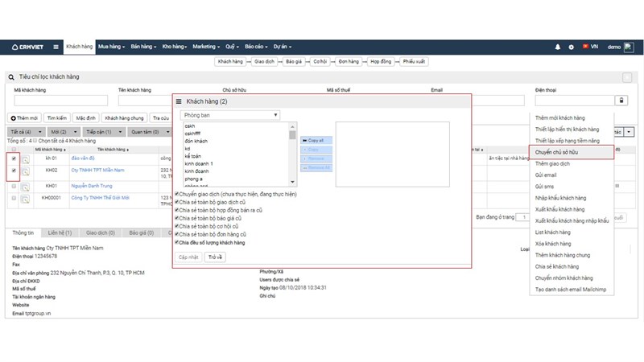
Task: View details icon for KH02 row
Action: point(26,171)
